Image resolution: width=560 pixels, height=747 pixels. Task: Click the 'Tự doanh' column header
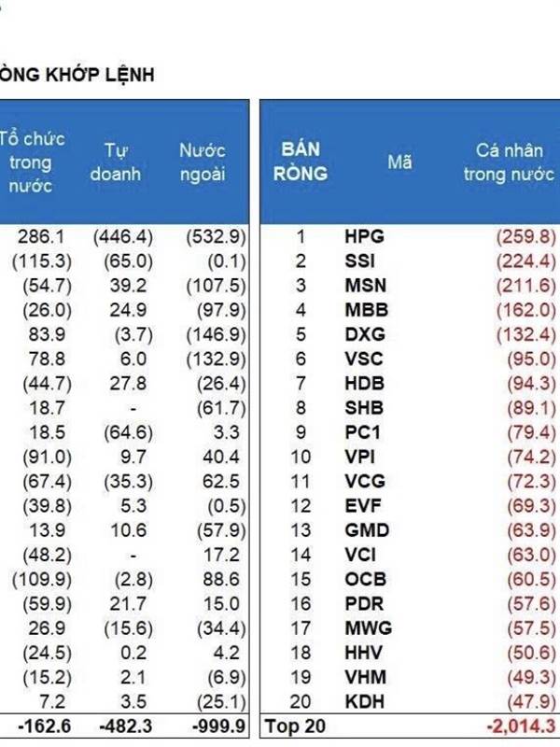116,162
